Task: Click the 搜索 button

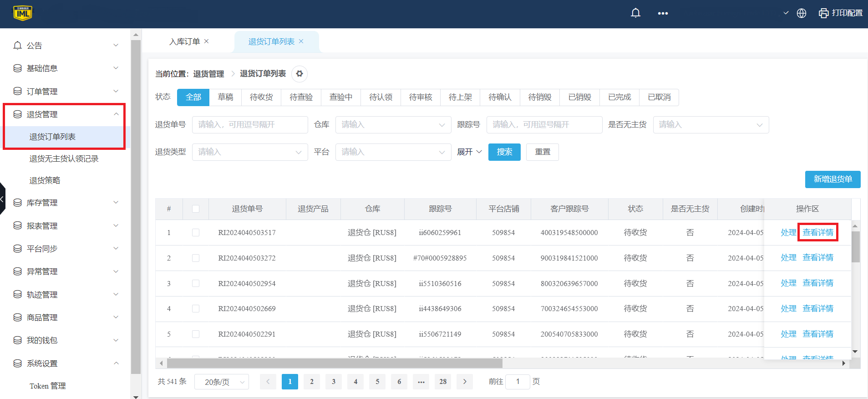Action: 504,152
